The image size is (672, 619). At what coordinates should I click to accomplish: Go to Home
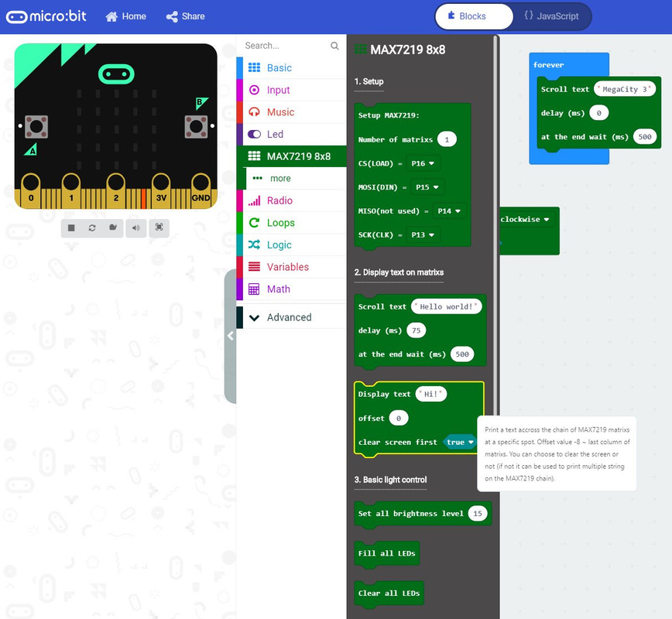coord(125,16)
